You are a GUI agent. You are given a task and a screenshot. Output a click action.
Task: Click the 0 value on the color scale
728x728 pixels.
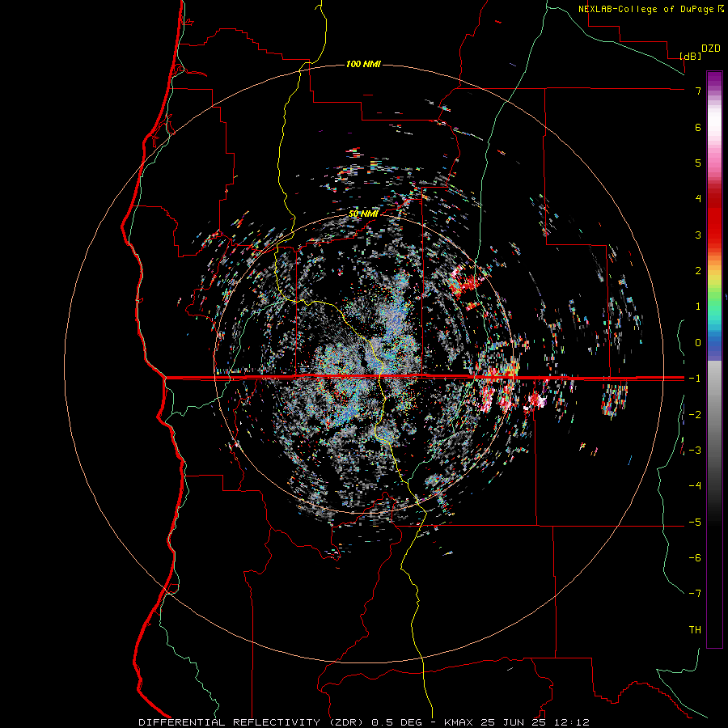click(698, 343)
